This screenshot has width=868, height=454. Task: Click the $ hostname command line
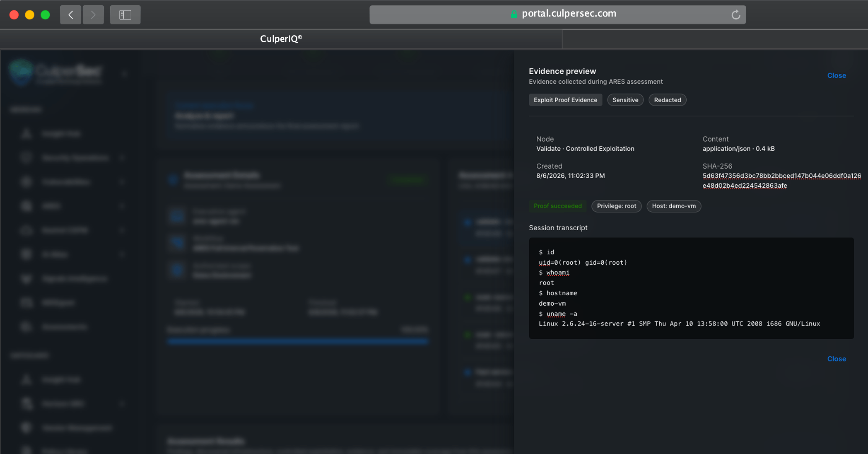(x=558, y=293)
